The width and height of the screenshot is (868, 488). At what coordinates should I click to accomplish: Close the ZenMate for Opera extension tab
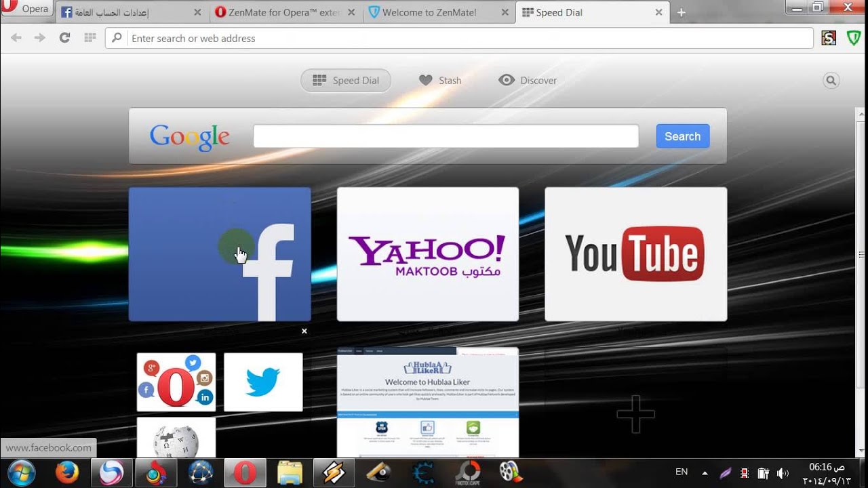[x=351, y=12]
